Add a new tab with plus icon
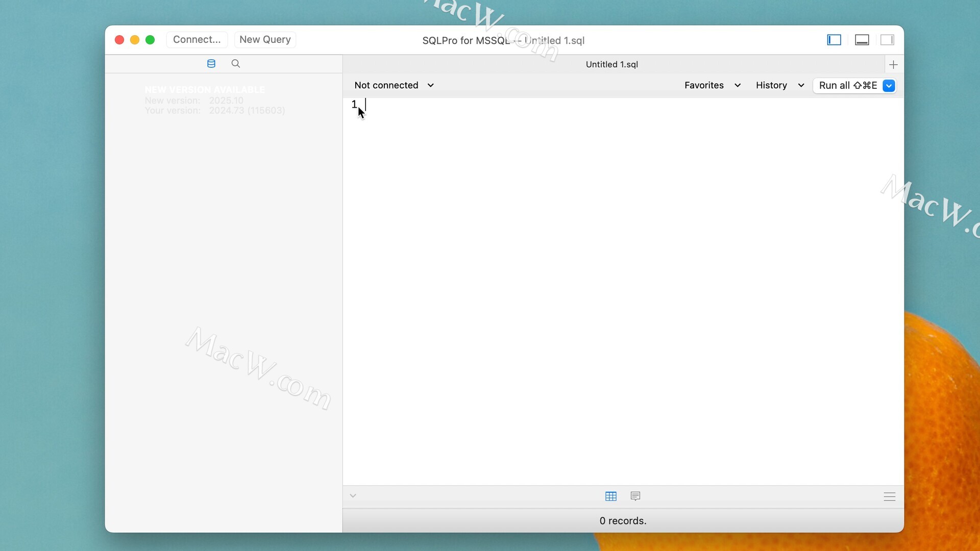 point(893,64)
